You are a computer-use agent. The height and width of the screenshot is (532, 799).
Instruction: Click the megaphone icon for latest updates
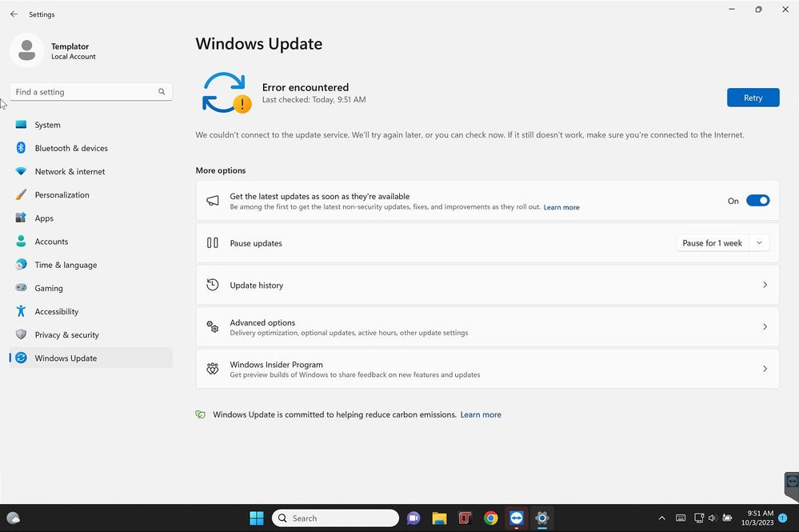(x=213, y=201)
